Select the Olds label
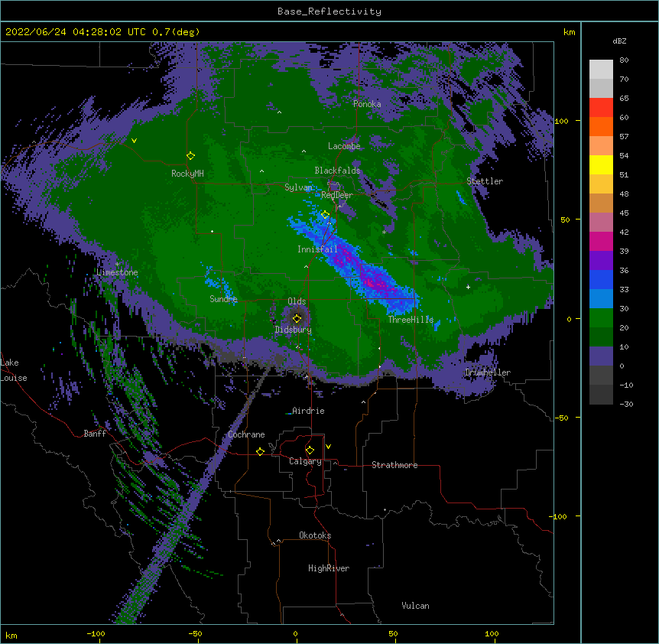659x644 pixels. click(297, 301)
